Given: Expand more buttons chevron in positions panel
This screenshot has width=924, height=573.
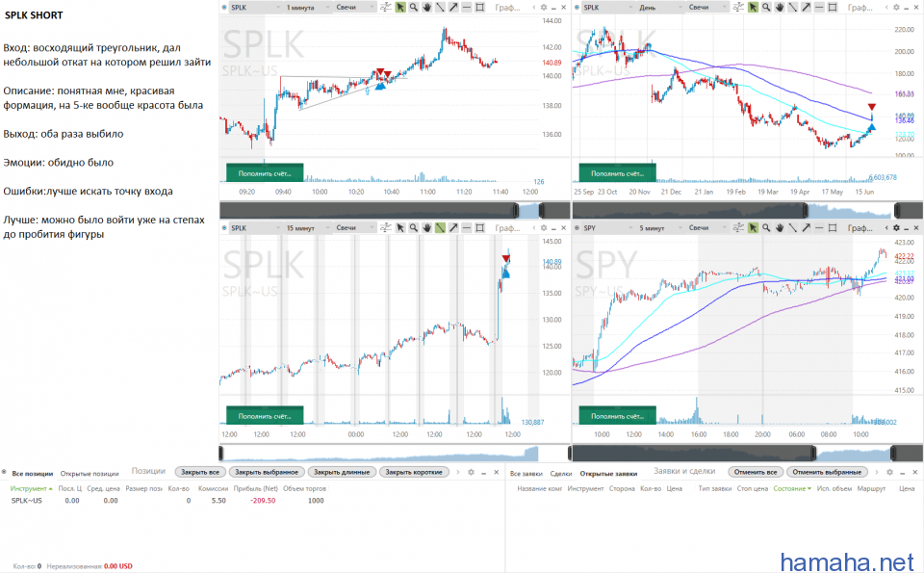Looking at the screenshot, I should pos(458,472).
